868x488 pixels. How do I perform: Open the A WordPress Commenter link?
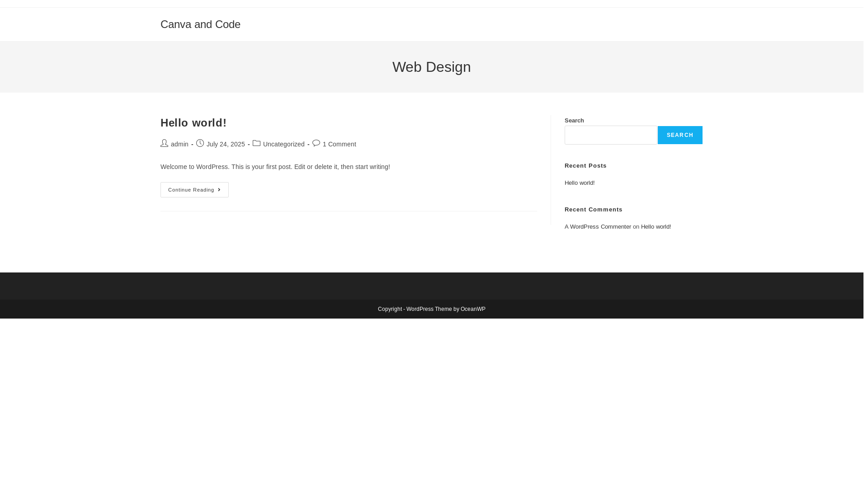tap(598, 227)
